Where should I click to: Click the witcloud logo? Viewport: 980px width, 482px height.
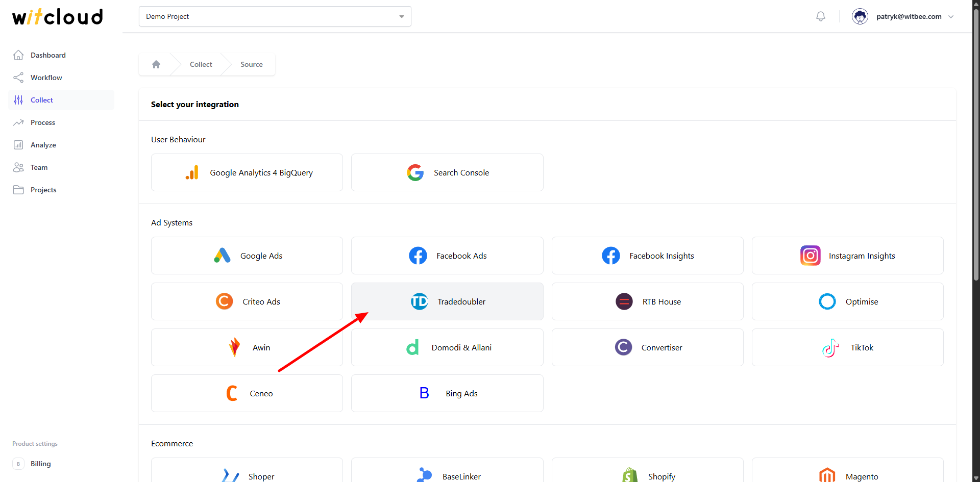coord(58,17)
